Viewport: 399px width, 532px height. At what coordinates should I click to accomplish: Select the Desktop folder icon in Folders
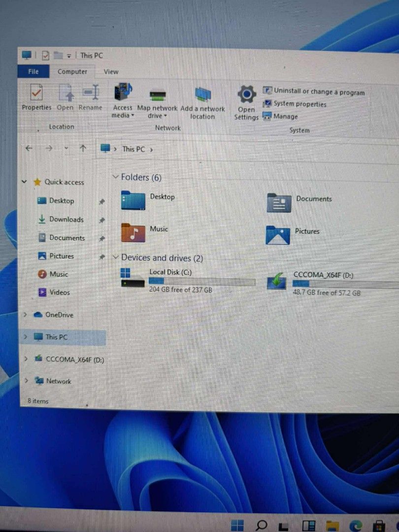click(x=133, y=200)
